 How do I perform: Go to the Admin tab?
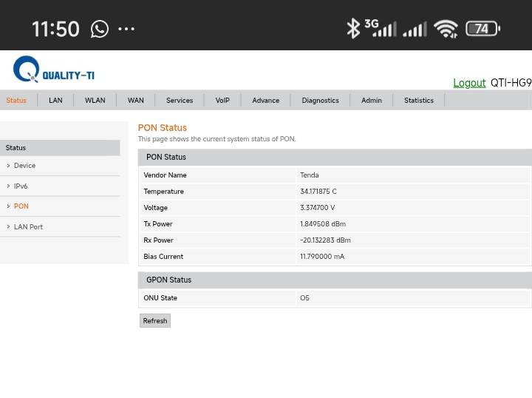tap(371, 101)
